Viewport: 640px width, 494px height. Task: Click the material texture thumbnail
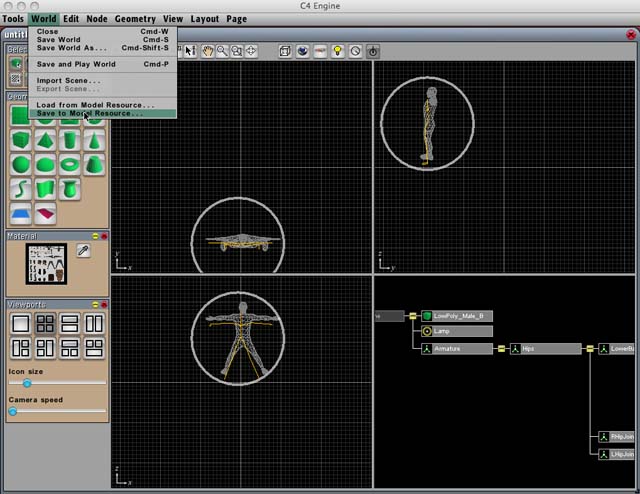coord(46,263)
